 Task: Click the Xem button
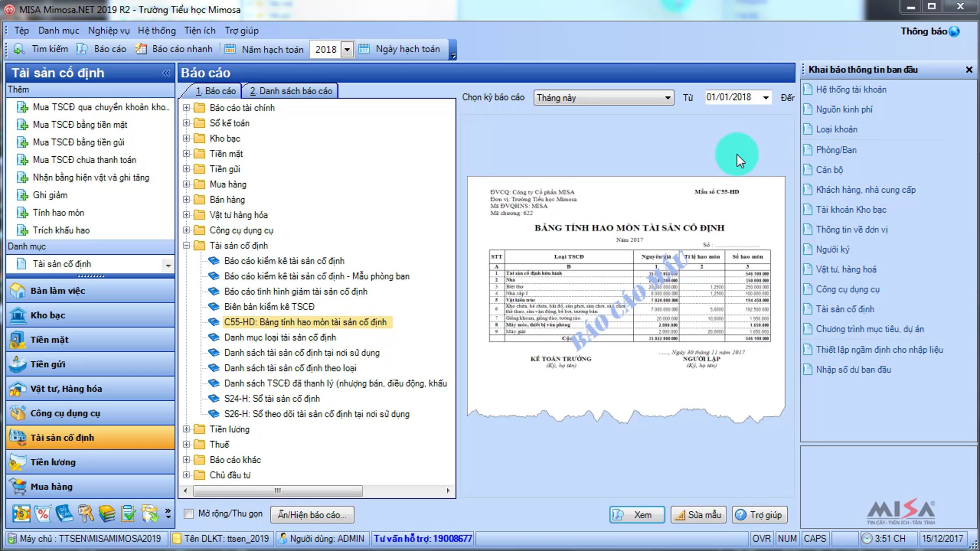(x=637, y=515)
